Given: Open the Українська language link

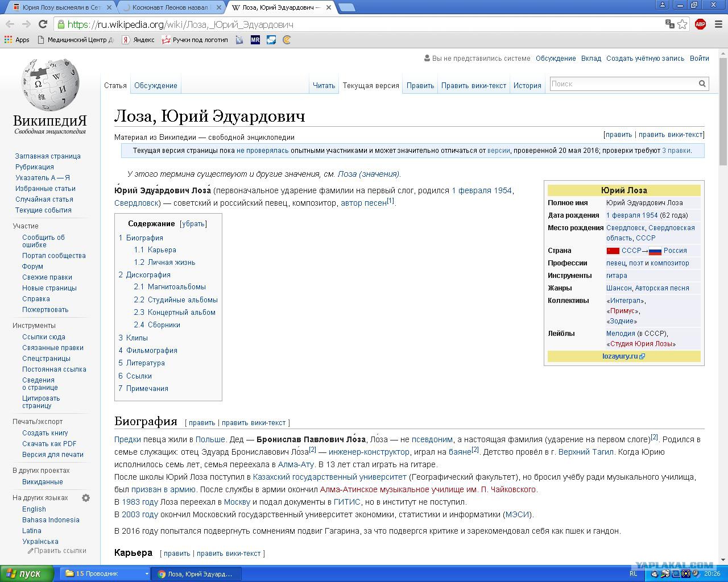Looking at the screenshot, I should (x=40, y=542).
